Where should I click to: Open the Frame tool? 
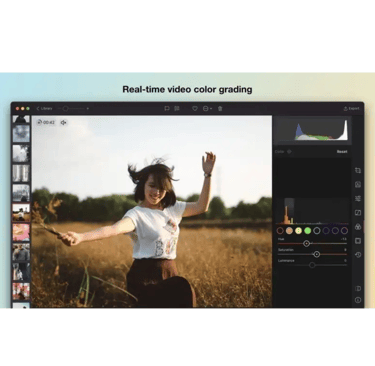[x=358, y=240]
